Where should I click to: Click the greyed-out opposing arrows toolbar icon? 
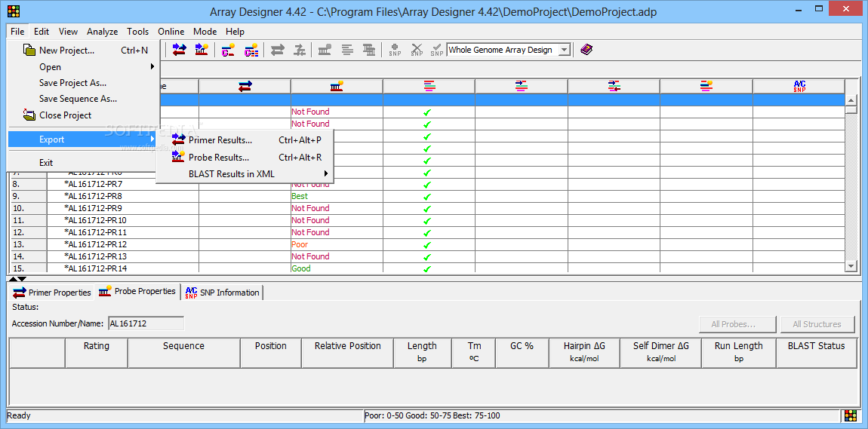coord(277,50)
